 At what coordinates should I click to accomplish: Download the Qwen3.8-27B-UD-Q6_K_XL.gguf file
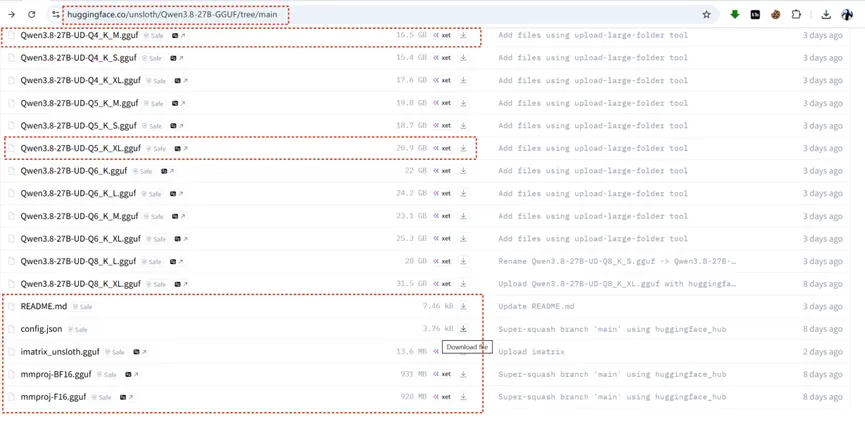click(x=463, y=239)
